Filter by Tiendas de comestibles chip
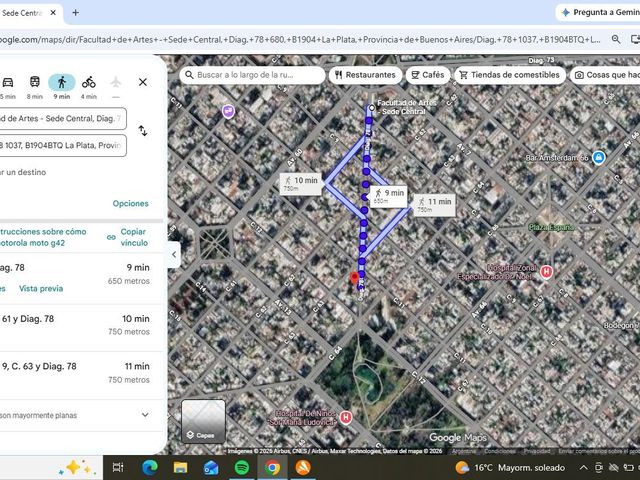640x480 pixels. pyautogui.click(x=510, y=75)
